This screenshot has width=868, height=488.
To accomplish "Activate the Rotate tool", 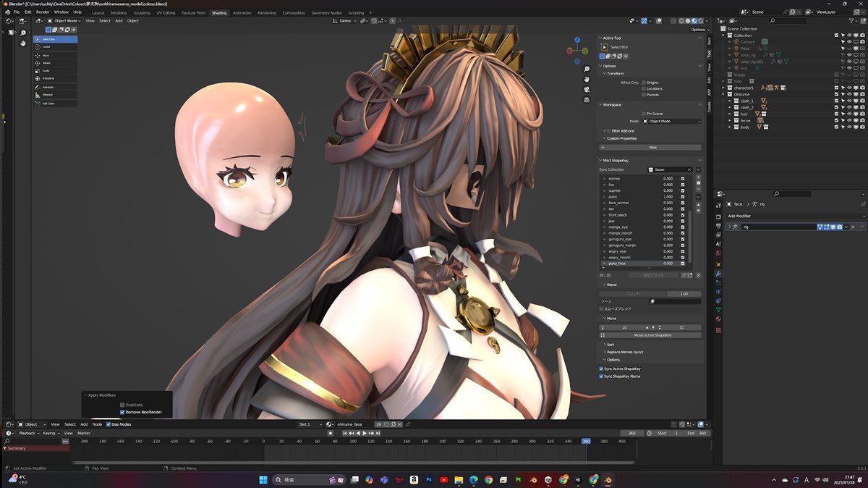I will [55, 63].
